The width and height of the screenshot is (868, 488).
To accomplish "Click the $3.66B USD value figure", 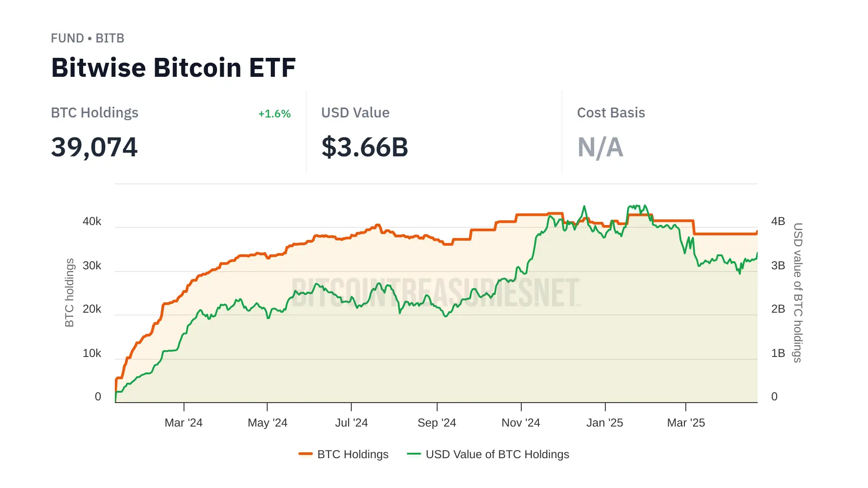I will pyautogui.click(x=364, y=147).
